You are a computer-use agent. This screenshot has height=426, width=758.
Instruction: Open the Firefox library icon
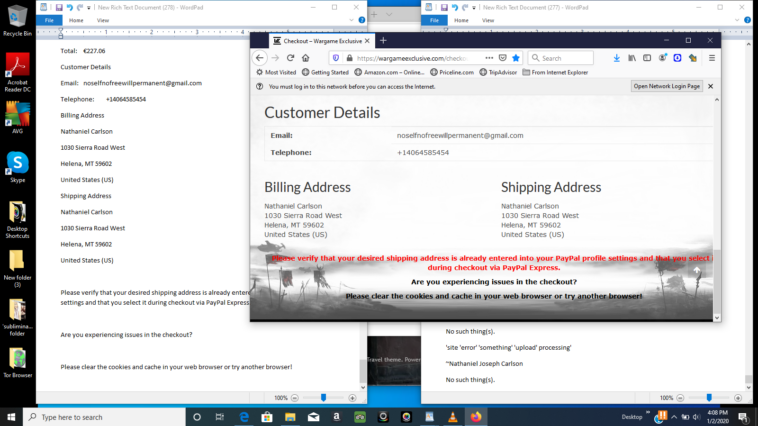click(632, 58)
